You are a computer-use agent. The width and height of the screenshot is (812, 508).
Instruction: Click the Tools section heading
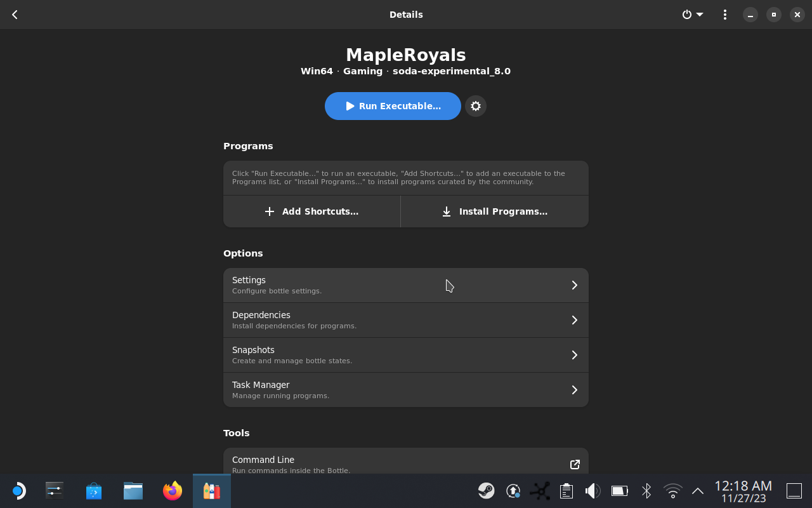coord(237,433)
